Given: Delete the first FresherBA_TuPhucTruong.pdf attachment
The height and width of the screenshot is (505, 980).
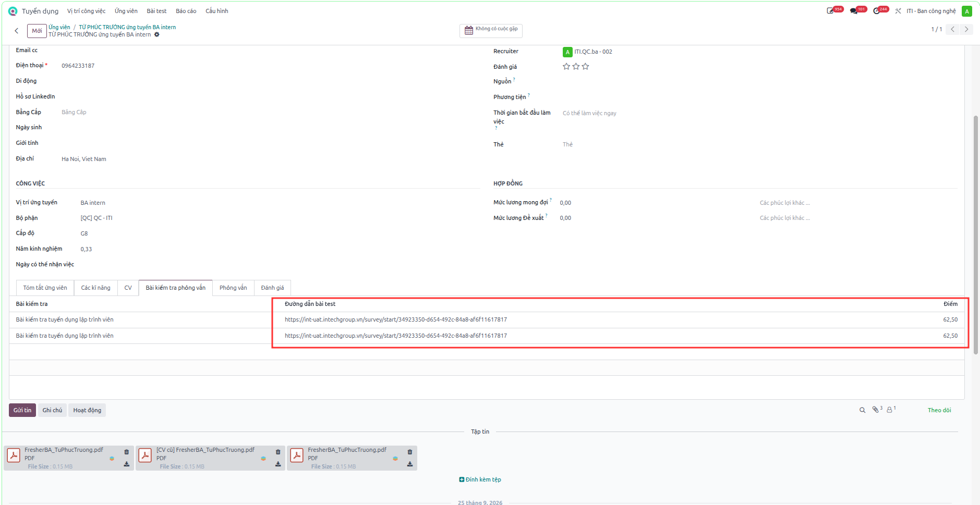Looking at the screenshot, I should pos(126,452).
